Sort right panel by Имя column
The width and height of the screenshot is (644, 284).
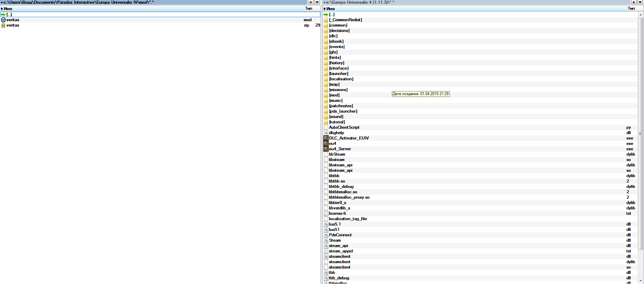click(474, 8)
